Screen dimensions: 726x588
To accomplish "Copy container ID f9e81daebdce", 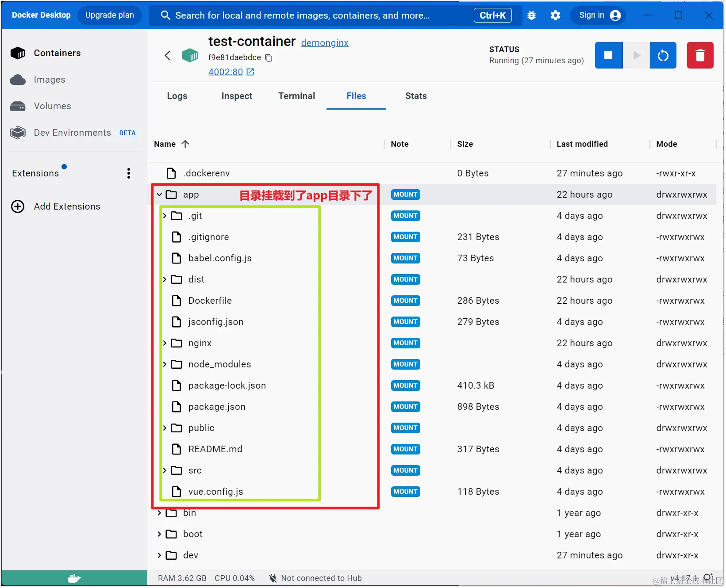I will (x=269, y=58).
